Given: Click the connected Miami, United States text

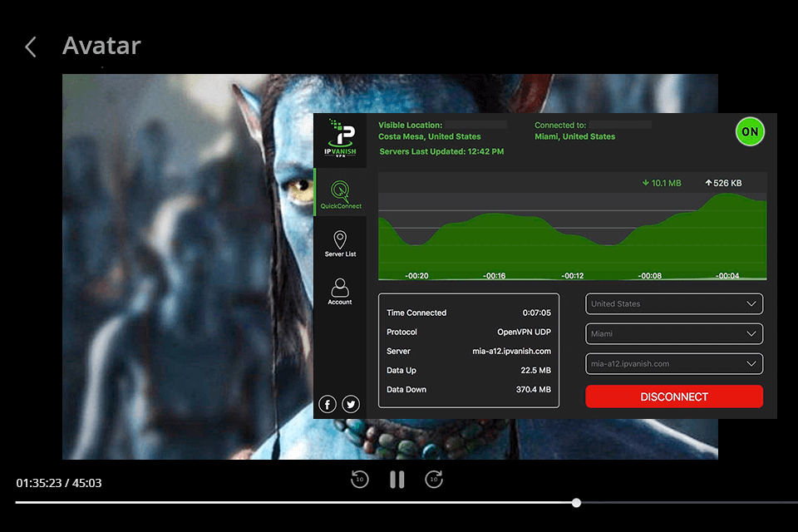Looking at the screenshot, I should pos(574,136).
